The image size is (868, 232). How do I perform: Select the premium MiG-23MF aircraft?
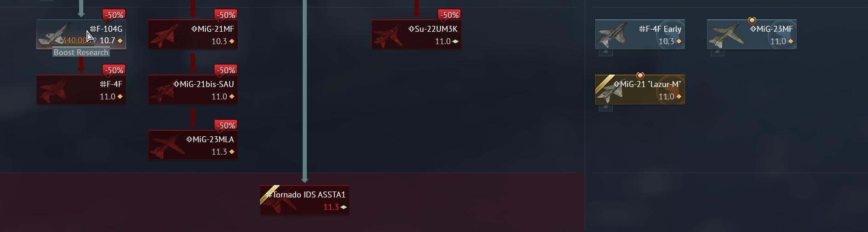(752, 35)
